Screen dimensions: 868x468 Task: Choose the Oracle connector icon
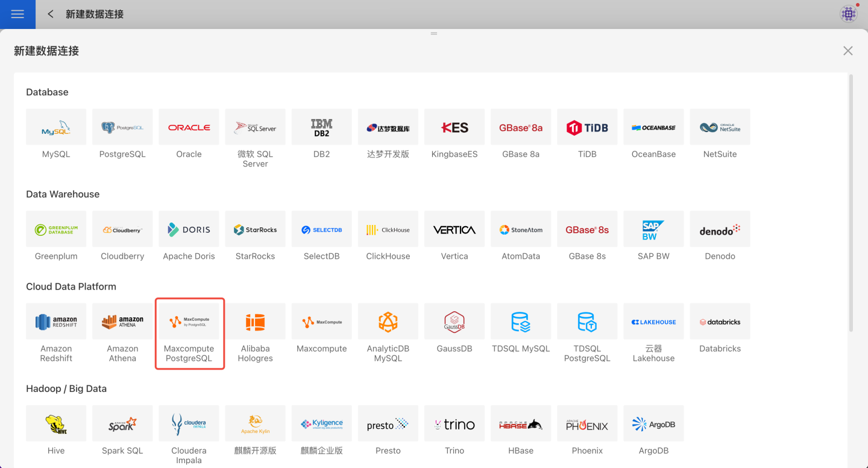(189, 127)
